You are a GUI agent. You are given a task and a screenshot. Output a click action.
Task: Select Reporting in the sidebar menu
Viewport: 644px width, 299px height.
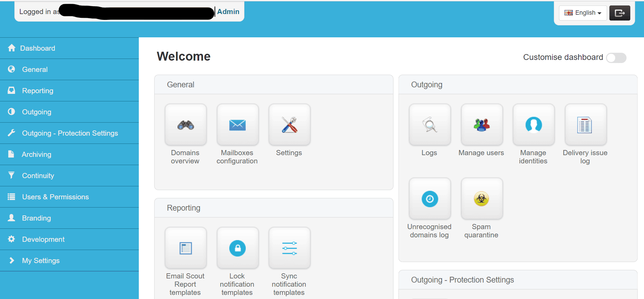point(38,91)
